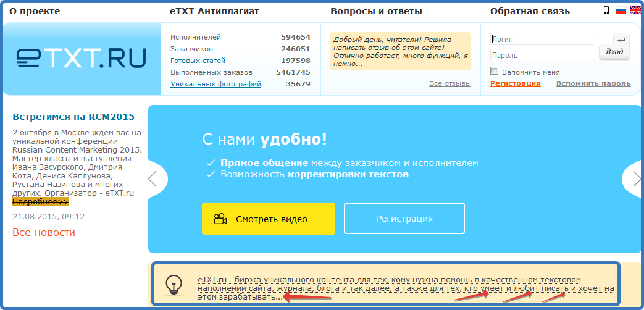Open the Уникальных фотографий link
The width and height of the screenshot is (644, 310).
[215, 84]
